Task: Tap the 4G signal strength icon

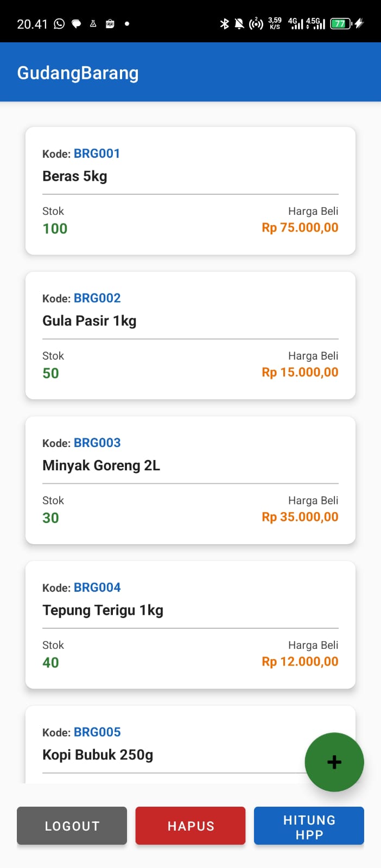Action: (296, 23)
